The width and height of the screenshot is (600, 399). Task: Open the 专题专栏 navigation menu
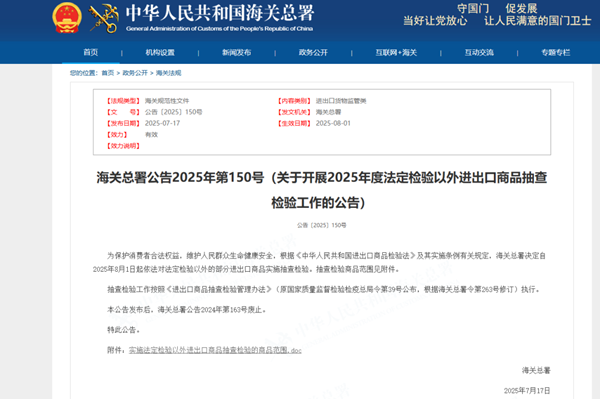(x=556, y=52)
